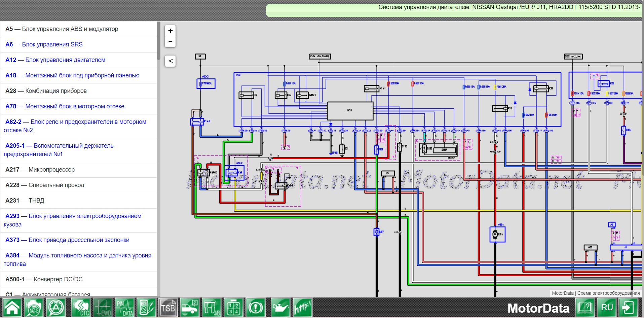This screenshot has width=644, height=318.
Task: Click A500-1 Конвертер DC/DC row
Action: pos(78,279)
